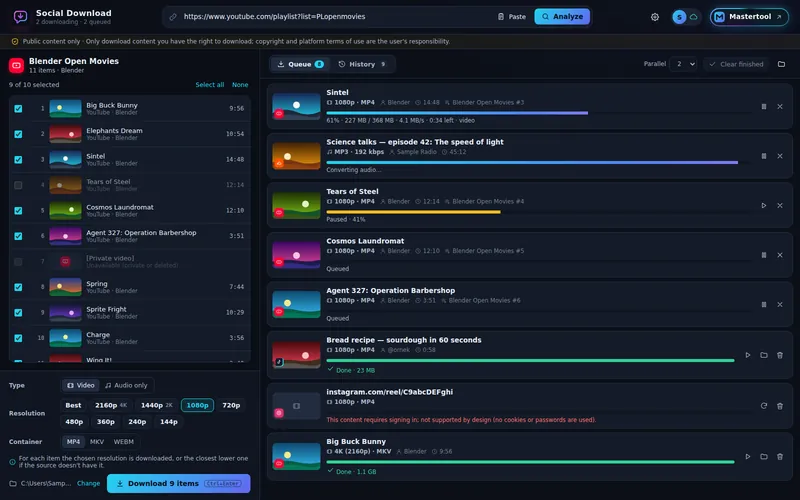Open the settings gear icon

pos(655,17)
